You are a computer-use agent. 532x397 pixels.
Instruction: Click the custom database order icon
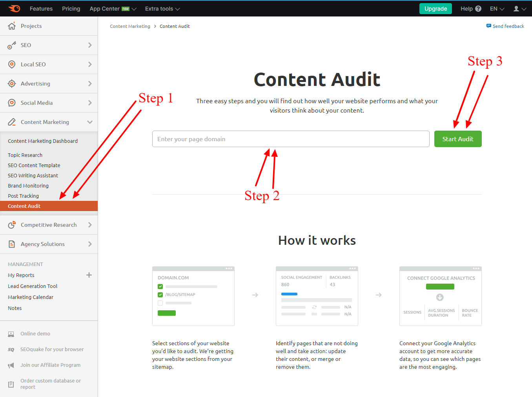coord(11,384)
